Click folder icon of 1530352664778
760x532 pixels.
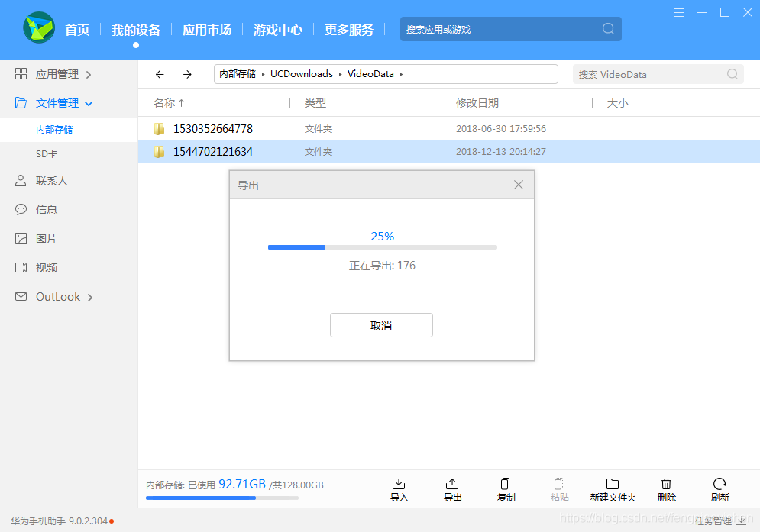[159, 128]
